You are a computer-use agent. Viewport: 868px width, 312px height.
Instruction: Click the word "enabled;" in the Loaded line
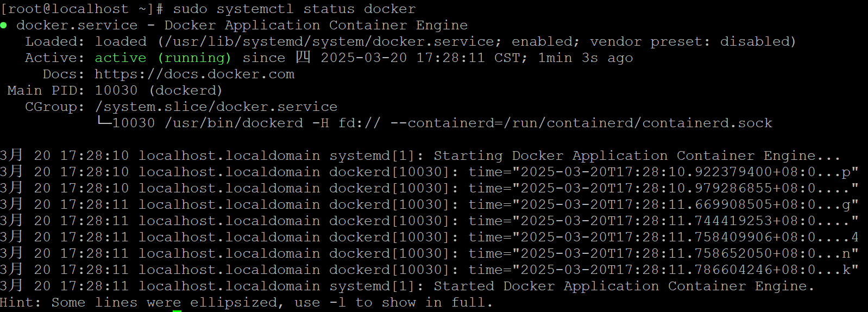pyautogui.click(x=546, y=42)
